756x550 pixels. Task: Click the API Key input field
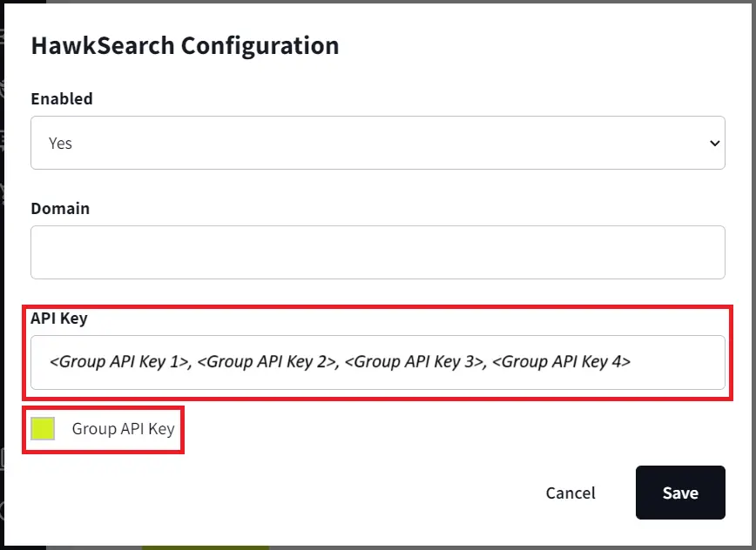tap(378, 362)
